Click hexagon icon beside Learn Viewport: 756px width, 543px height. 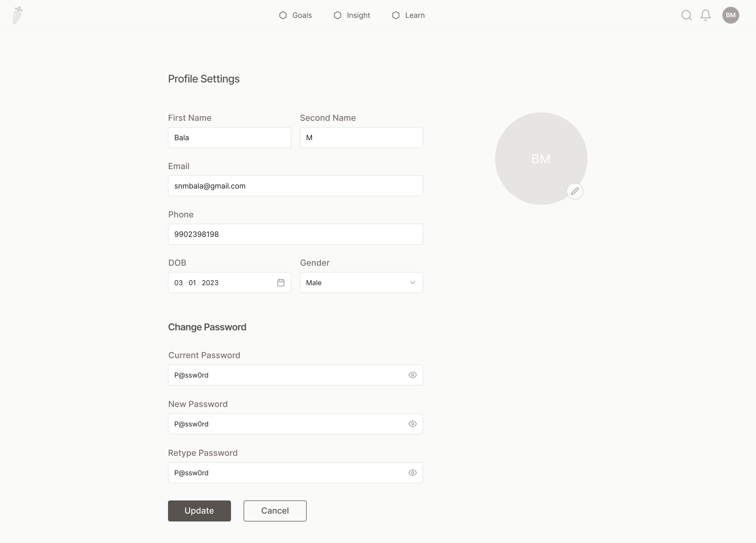(396, 15)
